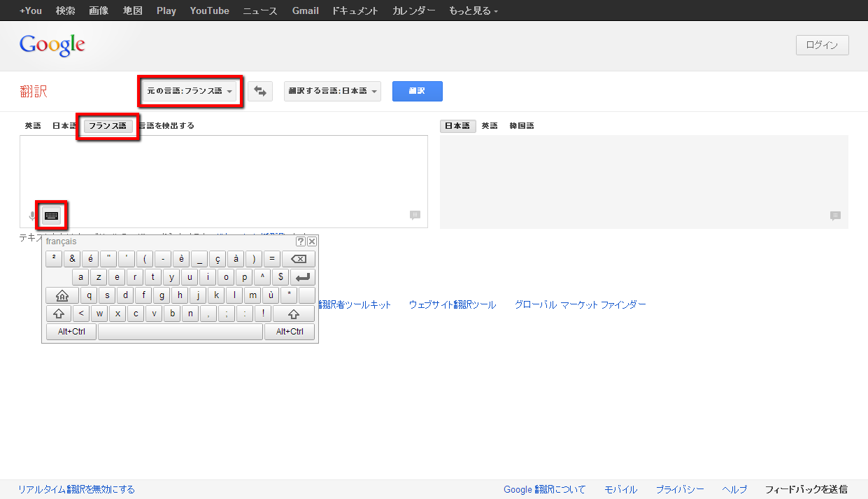Screen dimensions: 868x499
Task: Click the swap languages arrows icon
Action: (x=260, y=91)
